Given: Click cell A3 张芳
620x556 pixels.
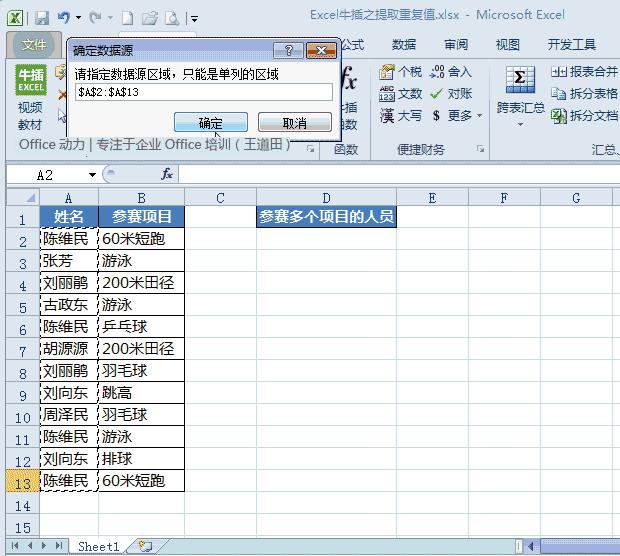Looking at the screenshot, I should tap(69, 261).
